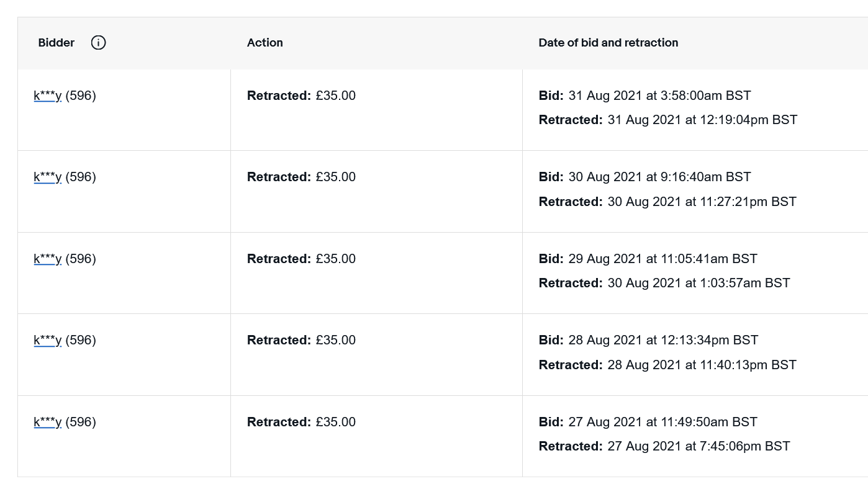Click the Action column header
Viewport: 868px width, 484px height.
point(265,43)
